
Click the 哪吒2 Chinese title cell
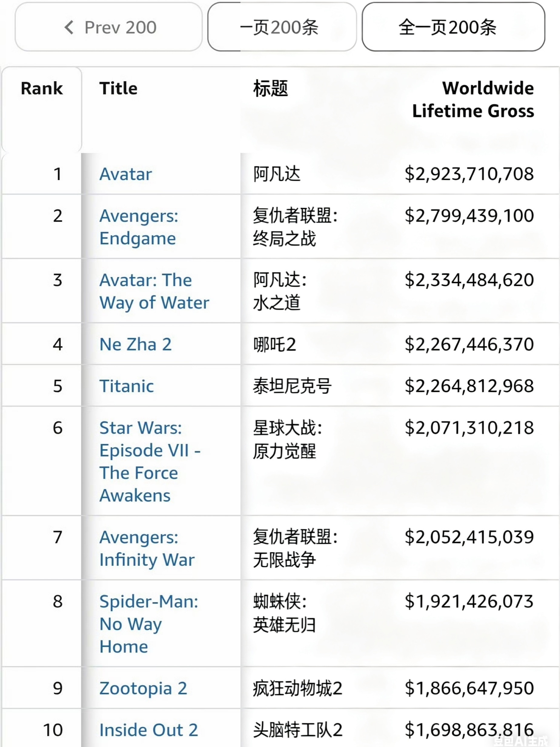click(275, 345)
